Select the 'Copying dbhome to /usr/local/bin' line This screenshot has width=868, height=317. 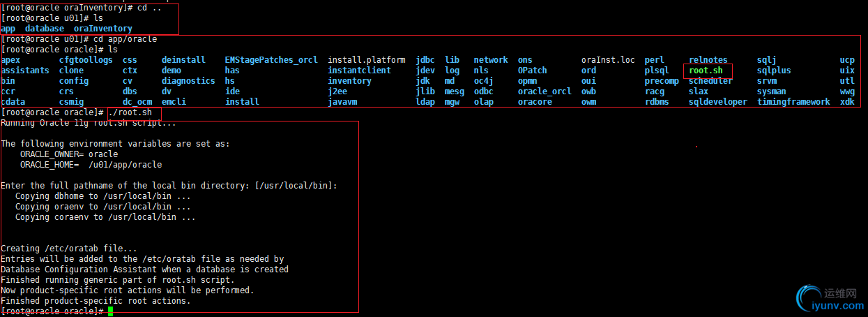tap(103, 196)
